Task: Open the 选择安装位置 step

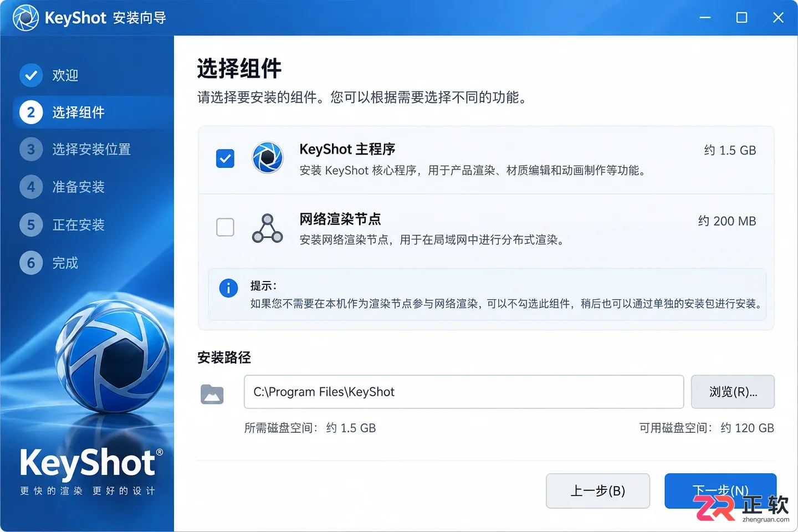Action: click(91, 150)
